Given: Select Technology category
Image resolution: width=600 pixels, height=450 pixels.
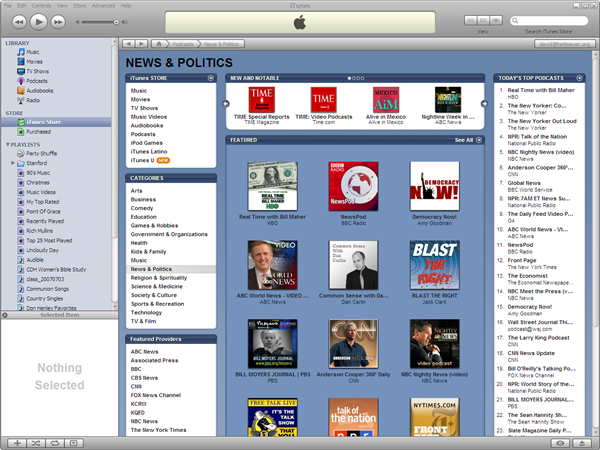Looking at the screenshot, I should (x=146, y=313).
